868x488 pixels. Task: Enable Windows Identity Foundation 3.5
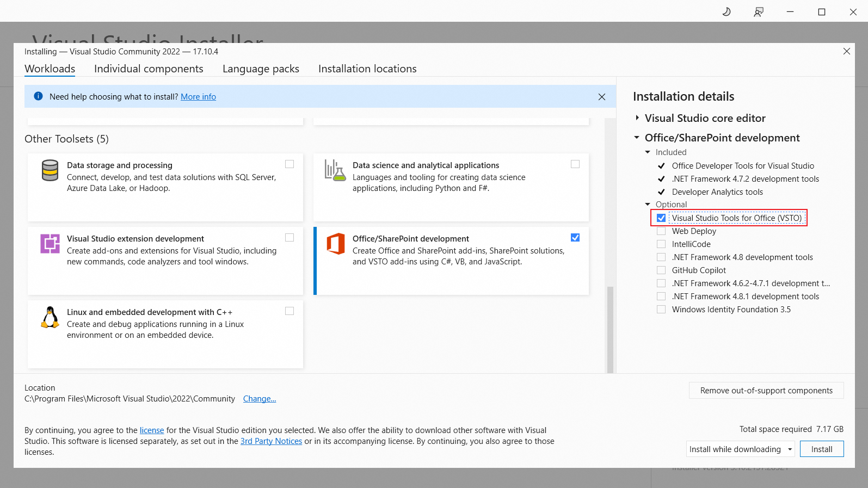pos(661,310)
